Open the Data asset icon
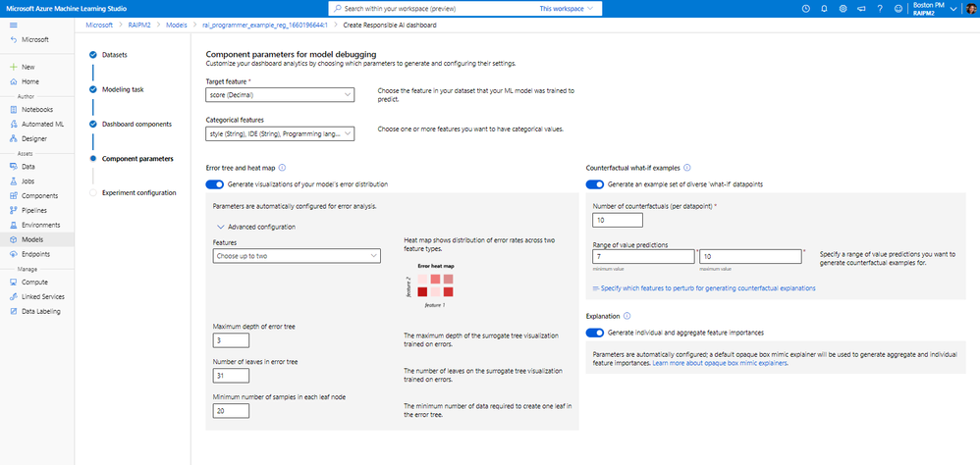 pos(14,167)
